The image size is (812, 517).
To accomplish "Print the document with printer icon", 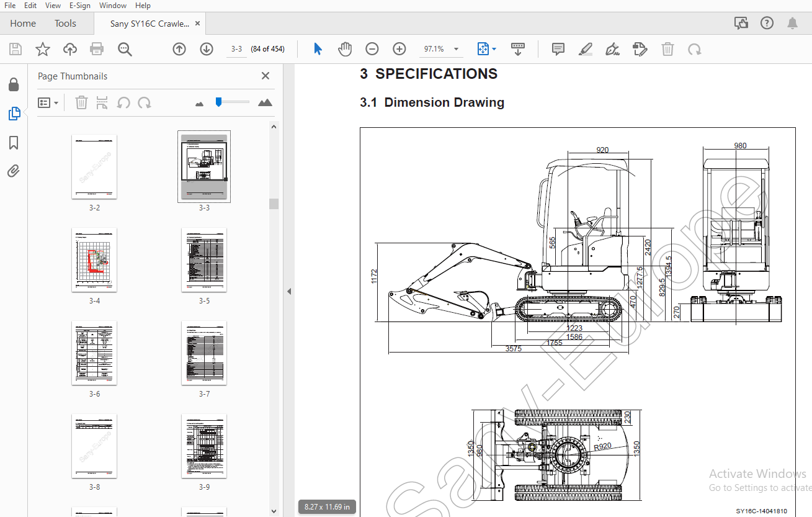I will tap(97, 49).
